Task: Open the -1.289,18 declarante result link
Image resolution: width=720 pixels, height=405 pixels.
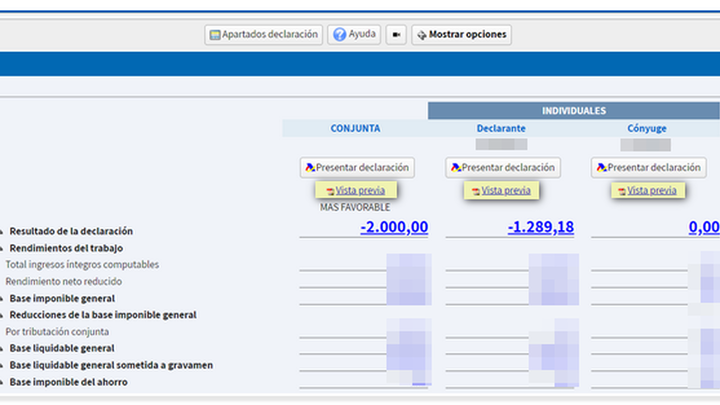Action: pos(540,227)
